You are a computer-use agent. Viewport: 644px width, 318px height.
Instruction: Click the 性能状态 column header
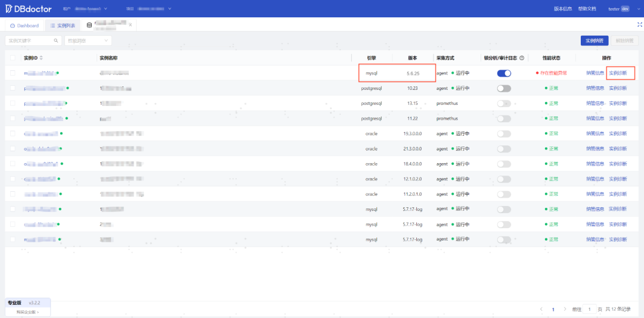click(551, 58)
